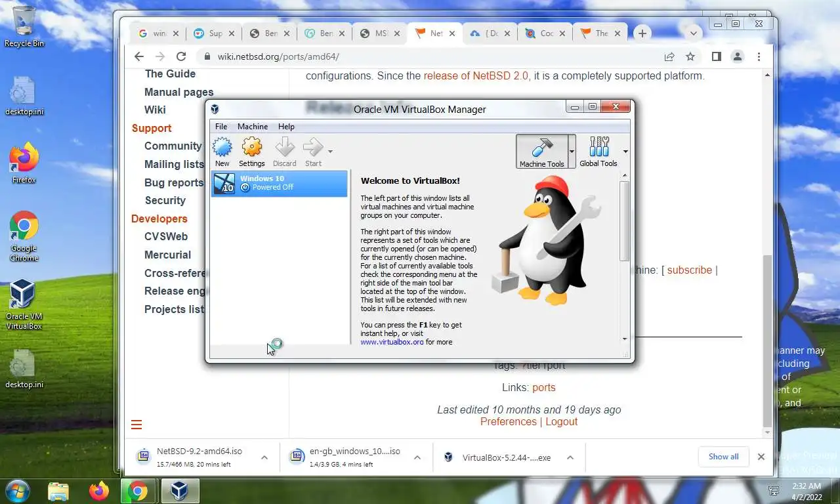The image size is (840, 504).
Task: Open 'release of NetBSD 2.0' link
Action: (476, 75)
